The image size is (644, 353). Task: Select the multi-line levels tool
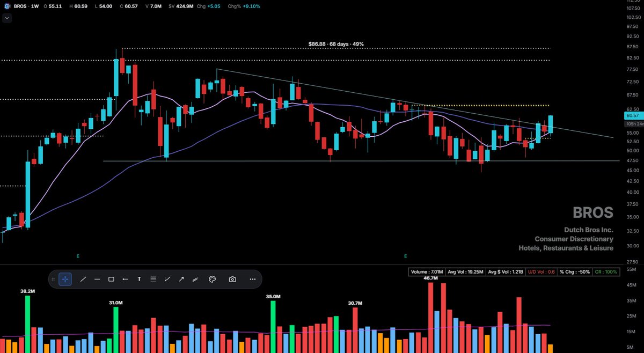(153, 279)
